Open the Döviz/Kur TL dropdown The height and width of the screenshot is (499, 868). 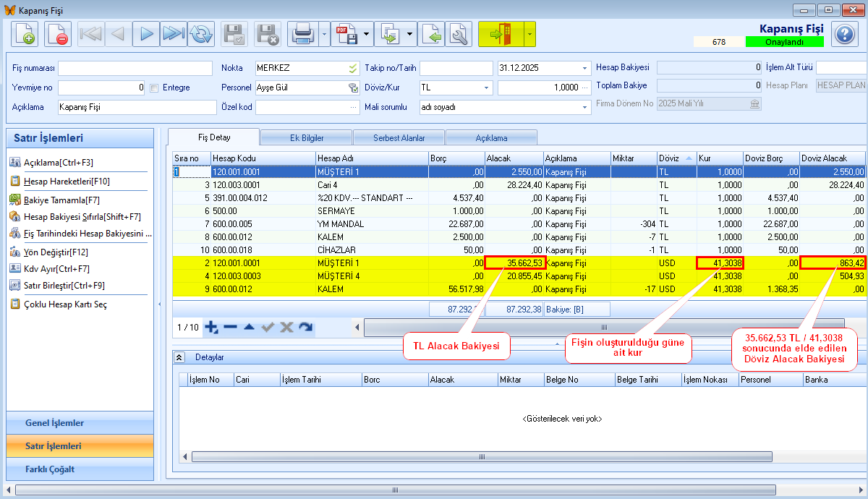click(486, 88)
